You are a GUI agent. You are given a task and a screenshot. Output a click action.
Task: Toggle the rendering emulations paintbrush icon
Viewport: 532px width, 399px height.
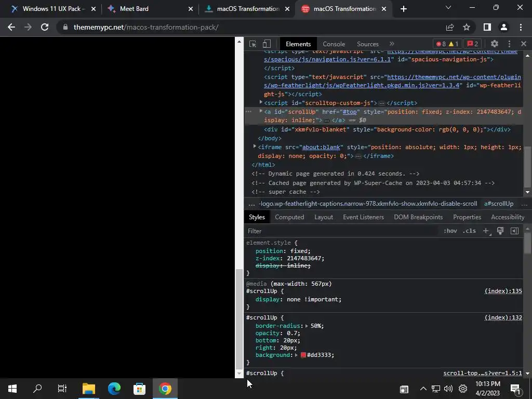click(x=500, y=231)
